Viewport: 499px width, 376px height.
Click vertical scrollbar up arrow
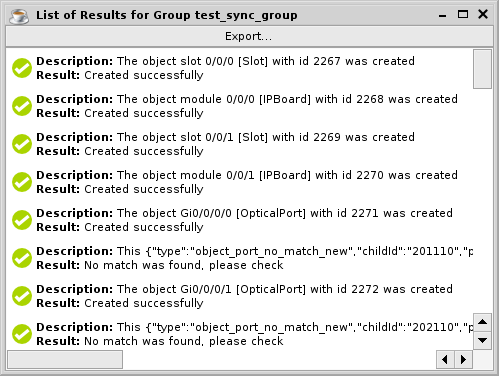tap(482, 322)
